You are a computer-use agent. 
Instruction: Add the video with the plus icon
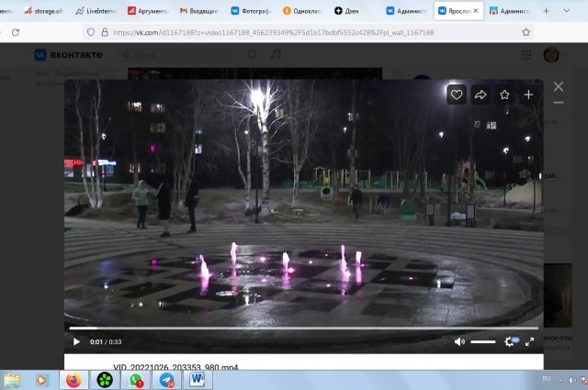click(x=528, y=95)
